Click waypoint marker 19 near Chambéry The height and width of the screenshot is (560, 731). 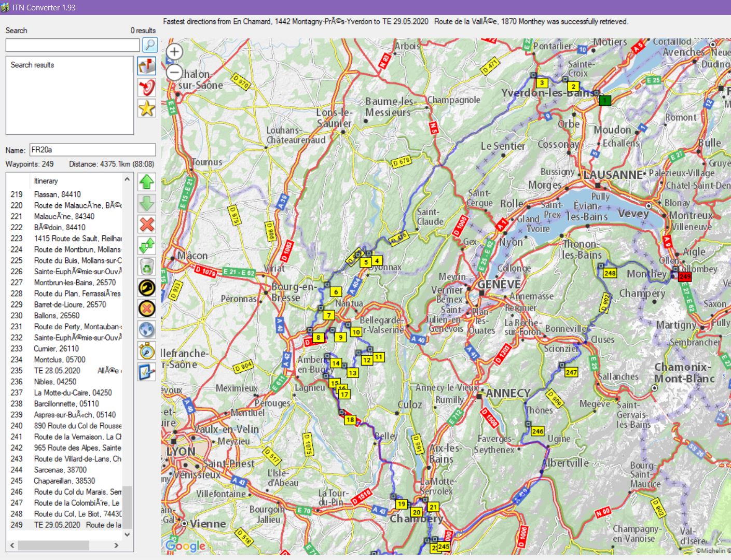[x=402, y=503]
